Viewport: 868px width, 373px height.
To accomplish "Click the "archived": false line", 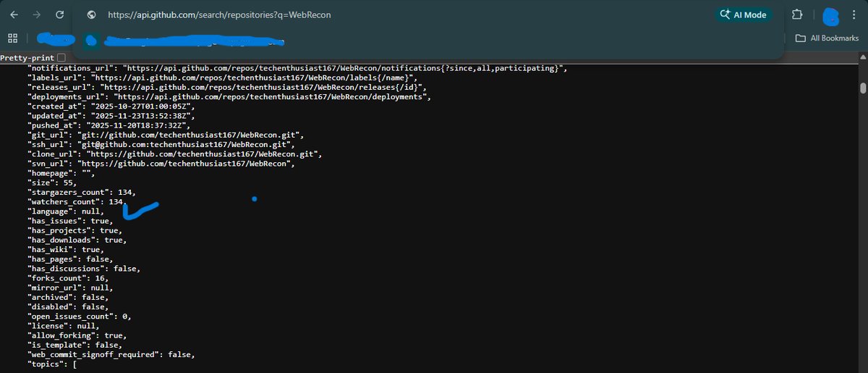I will (x=67, y=297).
